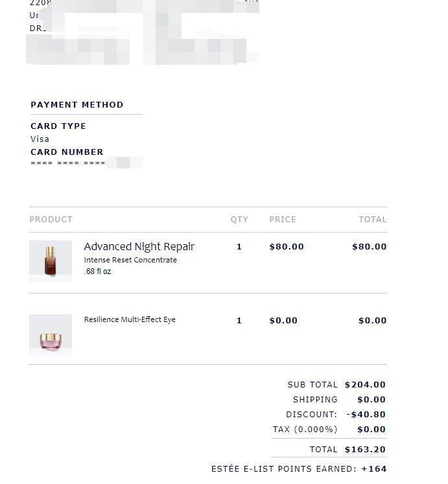Click the $163.20 order total
This screenshot has width=448, height=484.
(x=365, y=450)
